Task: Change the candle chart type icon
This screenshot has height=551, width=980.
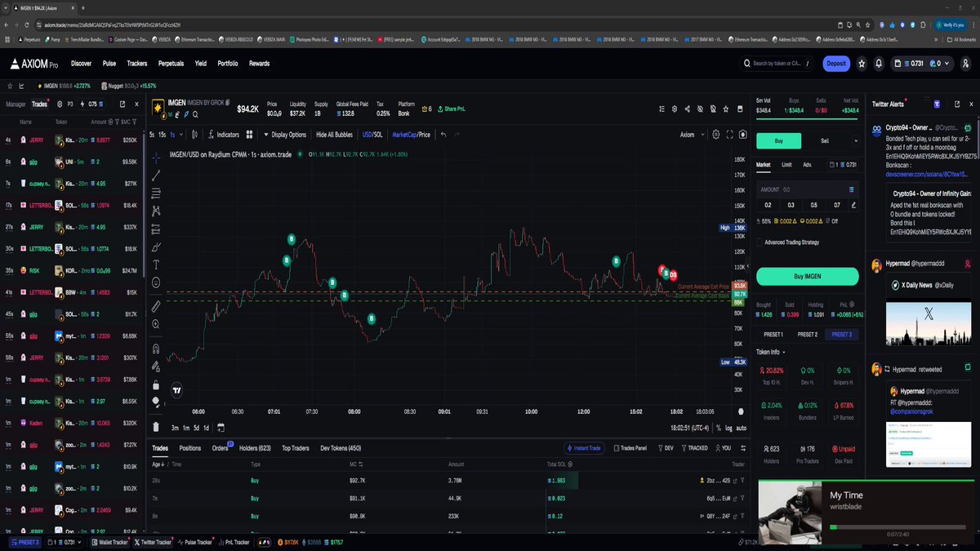Action: click(194, 135)
